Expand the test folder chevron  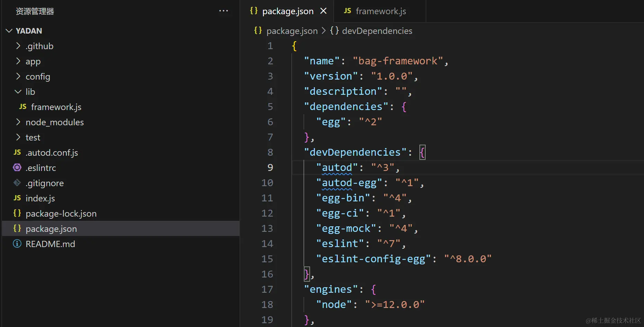(x=18, y=137)
